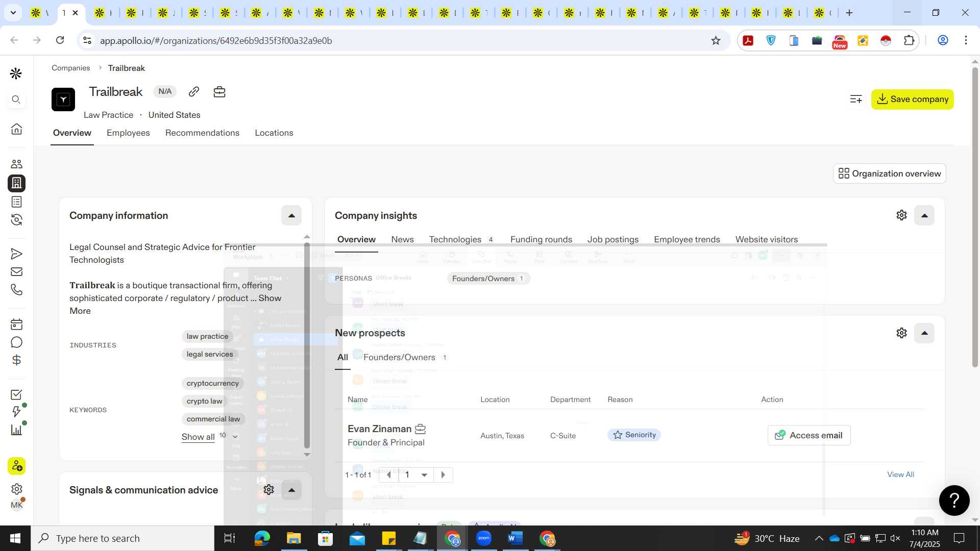
Task: Open the Website visitors tab
Action: [x=766, y=239]
